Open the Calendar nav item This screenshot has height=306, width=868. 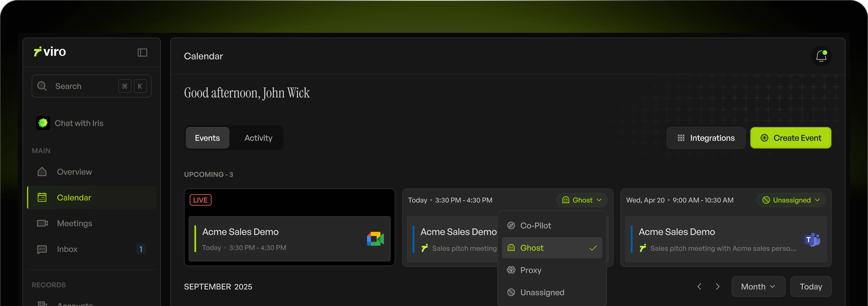(92, 197)
